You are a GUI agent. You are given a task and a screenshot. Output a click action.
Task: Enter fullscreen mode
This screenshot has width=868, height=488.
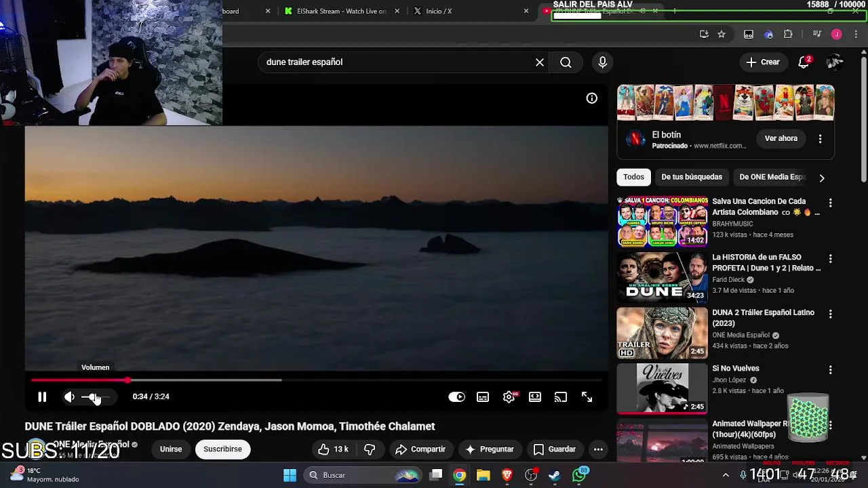[587, 397]
